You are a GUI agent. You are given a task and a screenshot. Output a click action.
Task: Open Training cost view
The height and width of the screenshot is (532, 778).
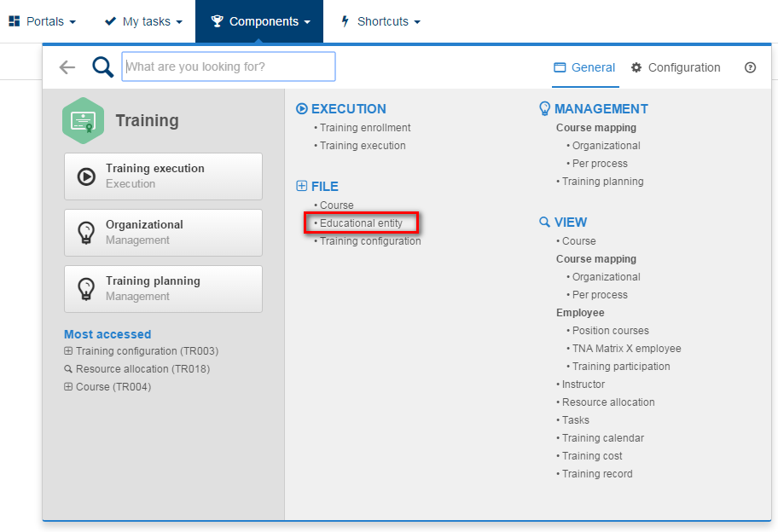coord(592,455)
